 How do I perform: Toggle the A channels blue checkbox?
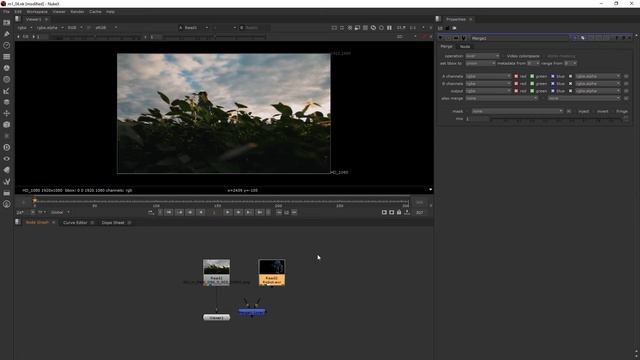point(553,76)
